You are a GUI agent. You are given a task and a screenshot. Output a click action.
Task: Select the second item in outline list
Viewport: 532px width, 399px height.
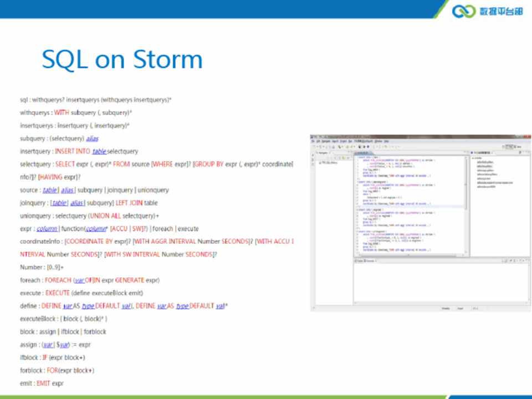[x=484, y=165]
